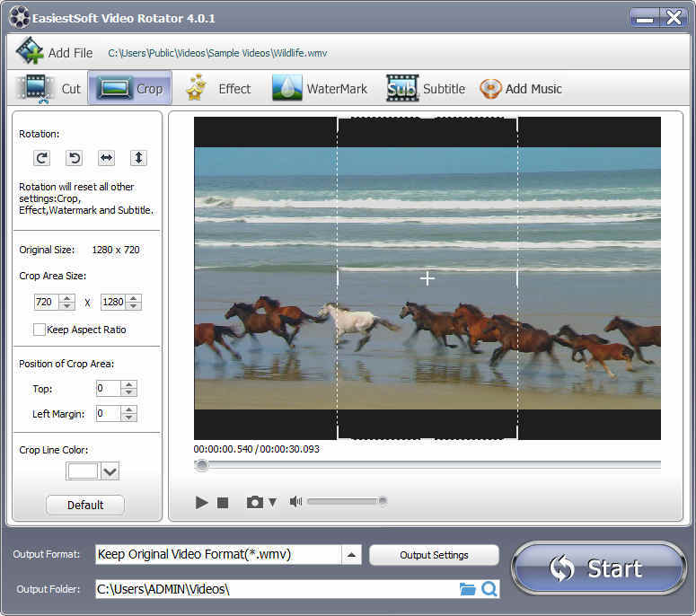Click the Output Folder path field
This screenshot has width=696, height=616.
tap(276, 589)
